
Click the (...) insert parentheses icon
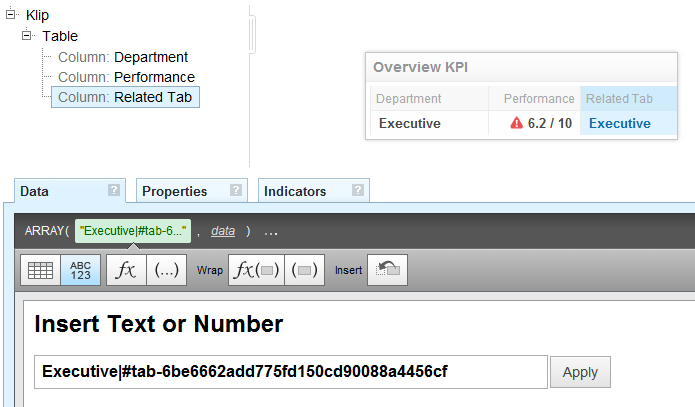pos(166,270)
